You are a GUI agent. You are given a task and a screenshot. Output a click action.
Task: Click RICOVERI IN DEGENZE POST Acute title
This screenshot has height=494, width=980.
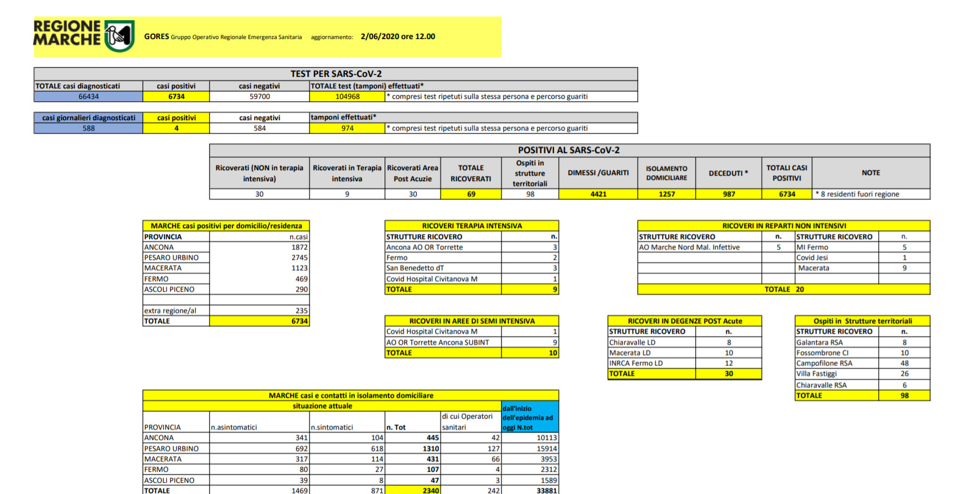point(685,321)
